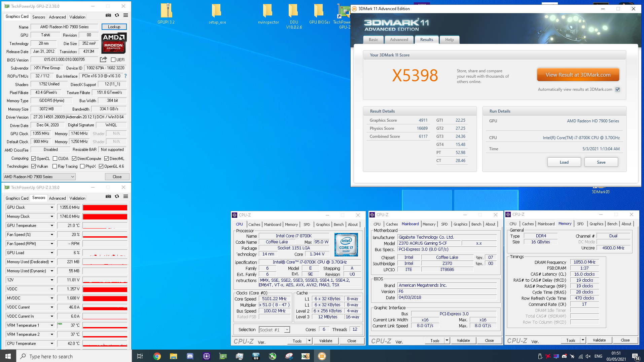Open Google Chrome from the taskbar
Viewport: 644px width, 362px height.
pyautogui.click(x=157, y=356)
